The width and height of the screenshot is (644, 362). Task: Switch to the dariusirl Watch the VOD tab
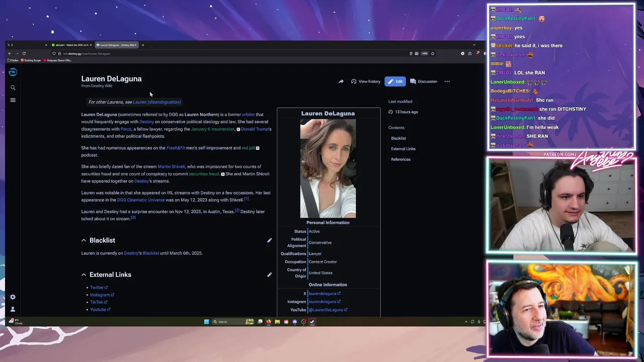[x=72, y=45]
